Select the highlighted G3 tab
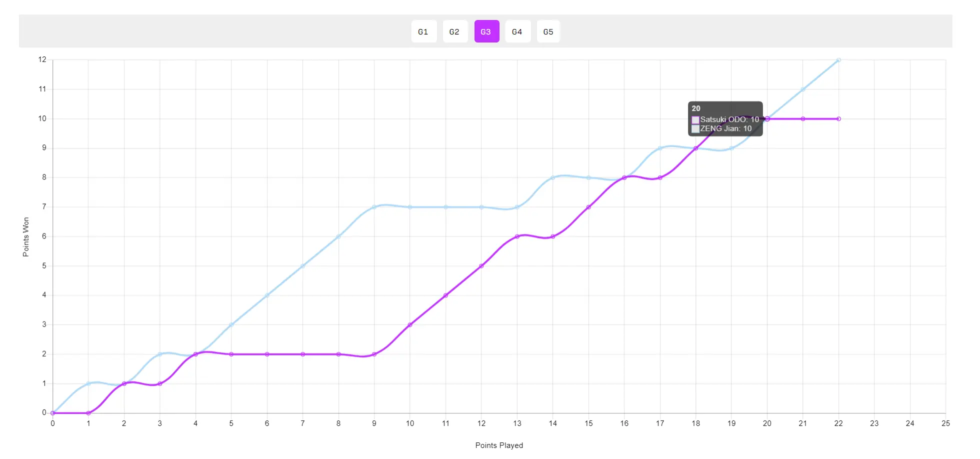980x459 pixels. [486, 31]
